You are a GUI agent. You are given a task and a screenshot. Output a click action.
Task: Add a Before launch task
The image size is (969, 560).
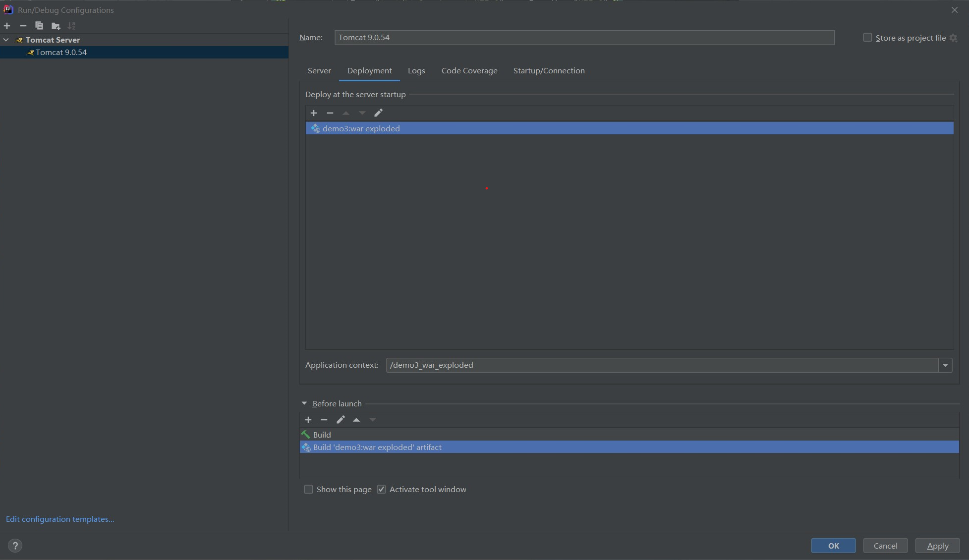(308, 420)
